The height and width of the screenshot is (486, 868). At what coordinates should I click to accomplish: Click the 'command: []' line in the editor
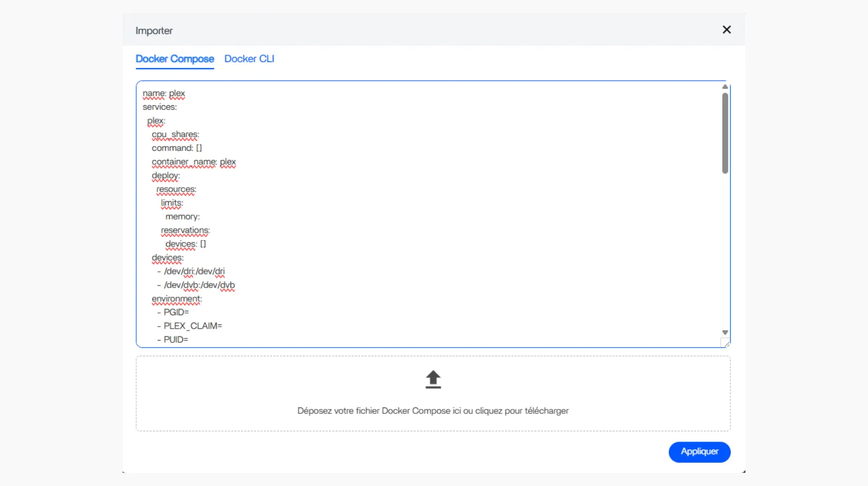pos(177,148)
